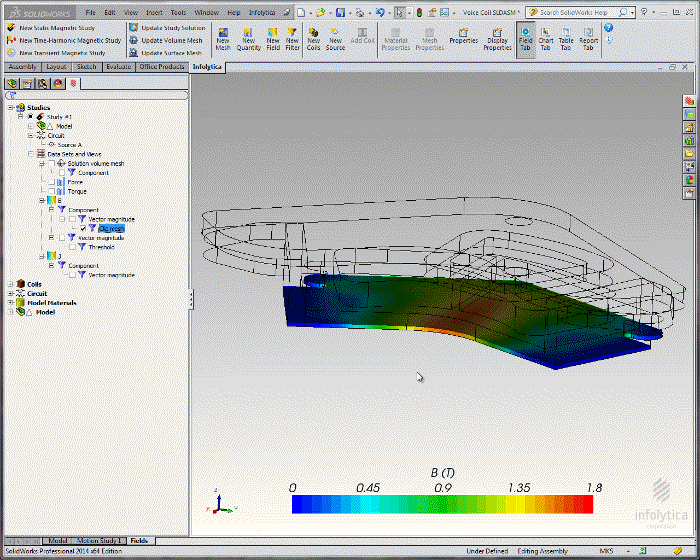Click the B field color legend bar
Viewport: 700px width, 560px height.
(442, 504)
